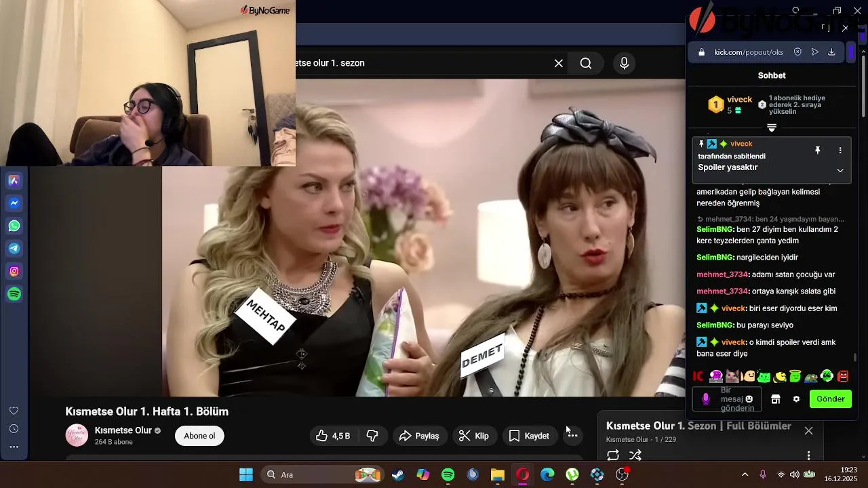The image size is (868, 488).
Task: Start YouTube voice search with the microphone
Action: (x=625, y=63)
